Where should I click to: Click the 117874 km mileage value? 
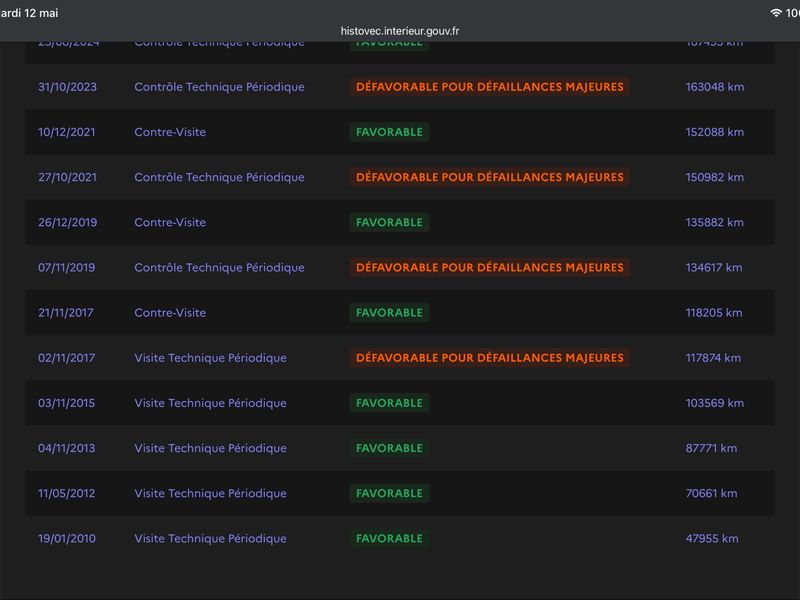click(x=713, y=358)
